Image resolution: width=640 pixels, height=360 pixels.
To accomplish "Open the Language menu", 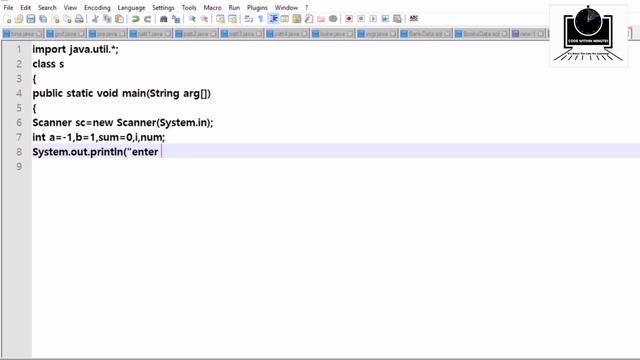I will (131, 8).
